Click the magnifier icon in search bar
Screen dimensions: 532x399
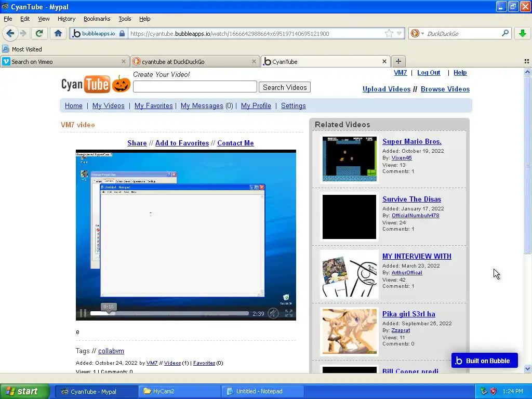505,33
